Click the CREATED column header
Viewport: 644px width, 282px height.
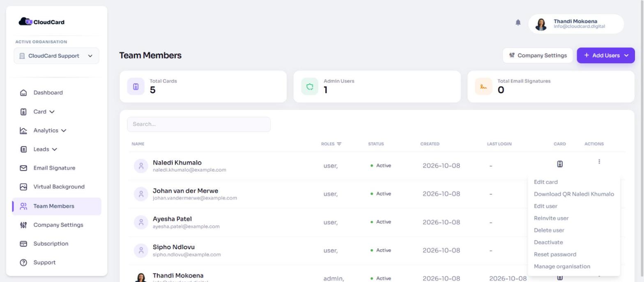(430, 144)
